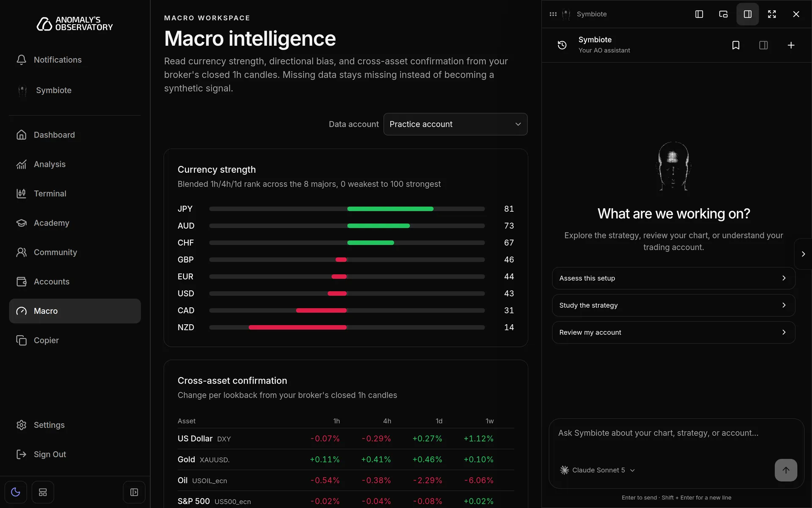Click the Oil 1d value -2.29%

pos(427,480)
